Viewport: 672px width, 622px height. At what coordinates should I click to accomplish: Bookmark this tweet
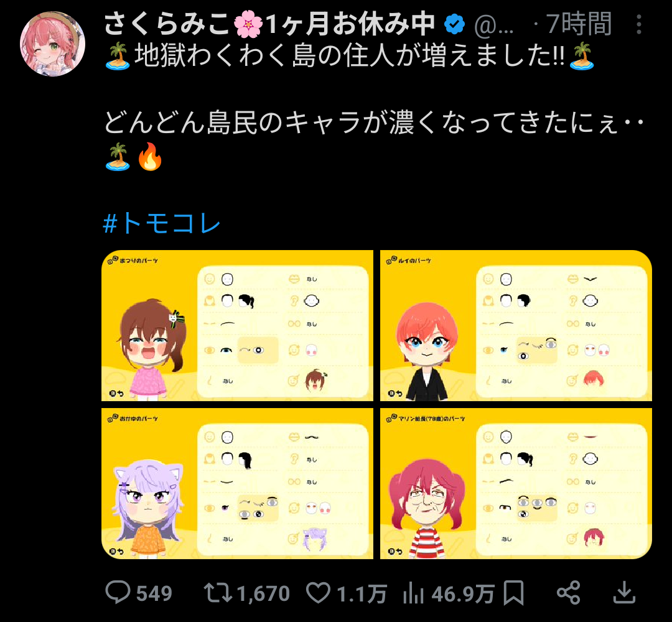point(513,593)
